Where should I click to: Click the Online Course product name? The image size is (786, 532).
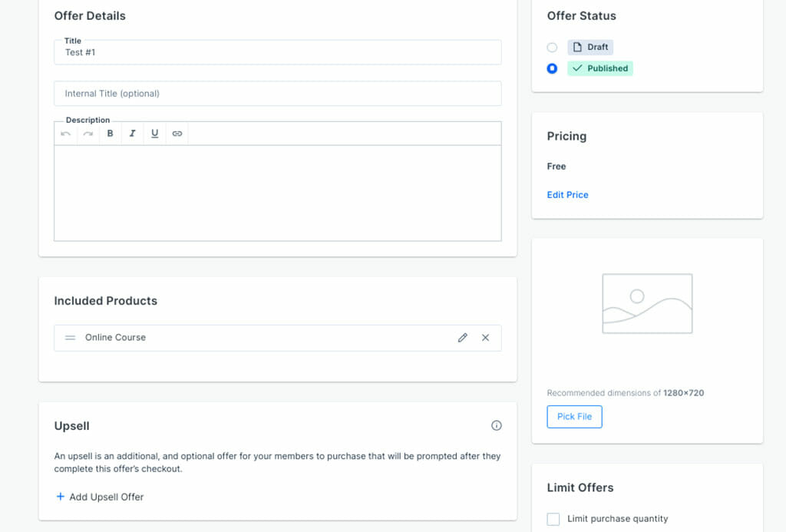[115, 338]
